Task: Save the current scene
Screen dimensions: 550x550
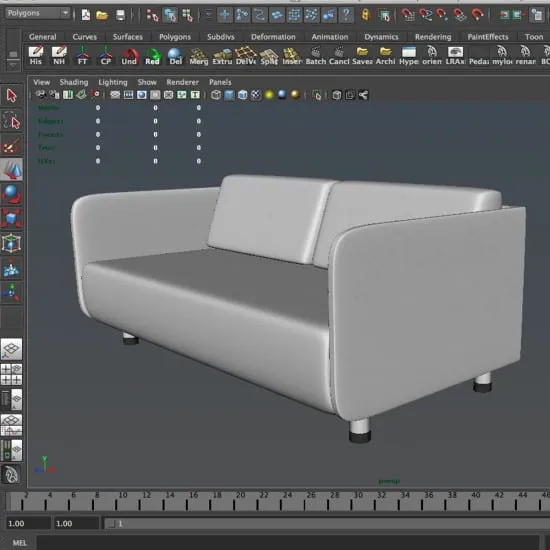Action: (x=120, y=15)
